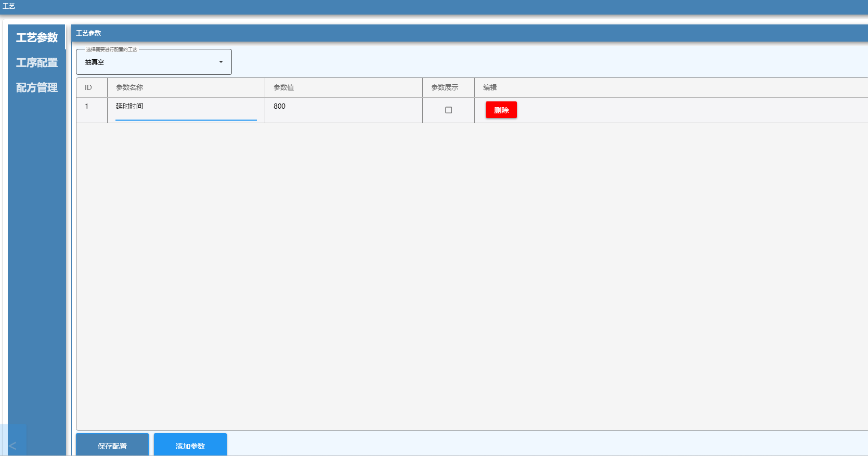Click the 添加参数 button
The width and height of the screenshot is (868, 456).
coord(190,446)
